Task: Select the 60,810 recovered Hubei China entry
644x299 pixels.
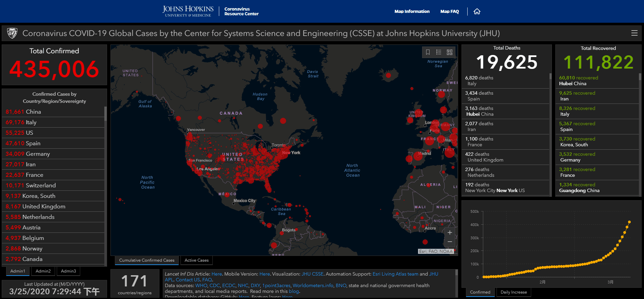Action: tap(597, 81)
